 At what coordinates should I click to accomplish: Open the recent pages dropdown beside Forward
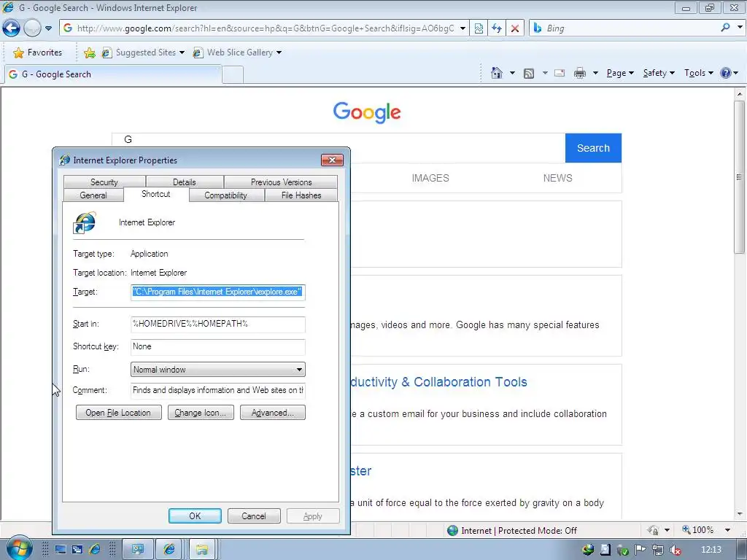point(48,28)
